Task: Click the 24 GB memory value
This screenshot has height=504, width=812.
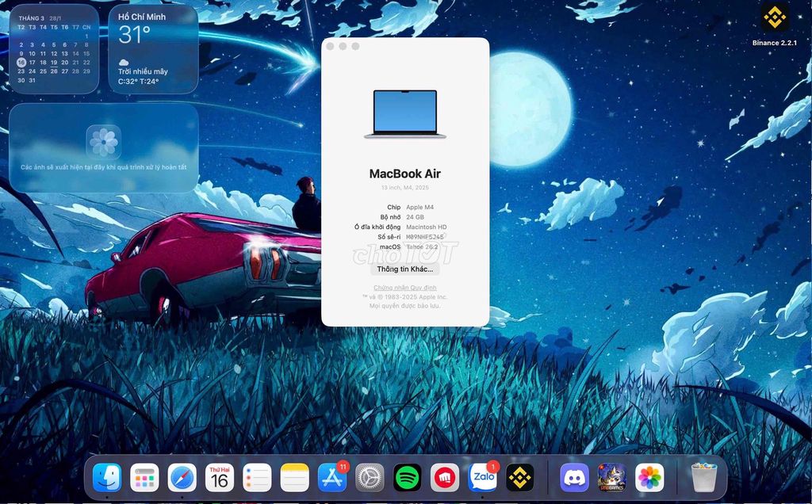Action: coord(415,217)
